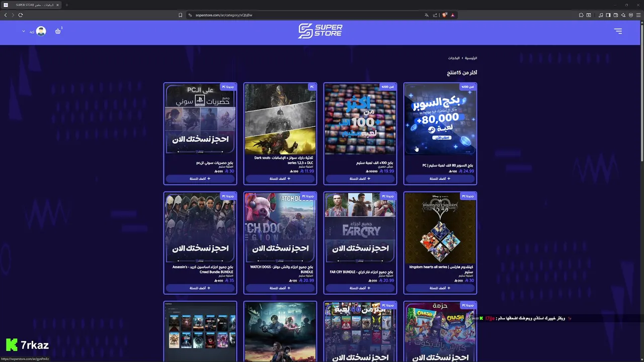
Task: Open the store hamburger menu
Action: click(618, 31)
